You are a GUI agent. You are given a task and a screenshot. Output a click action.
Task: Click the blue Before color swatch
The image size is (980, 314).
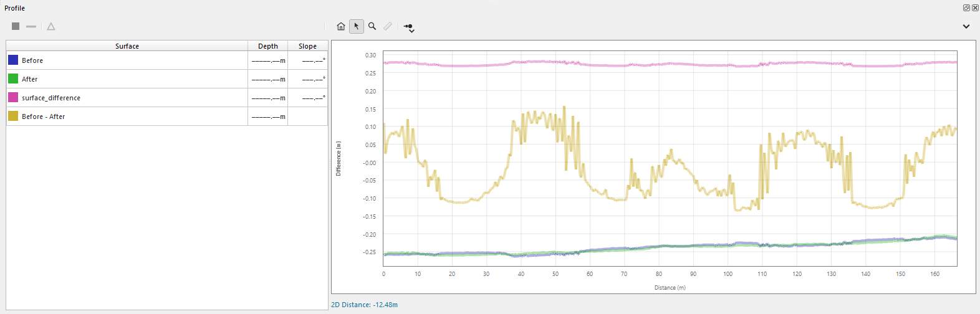click(13, 60)
